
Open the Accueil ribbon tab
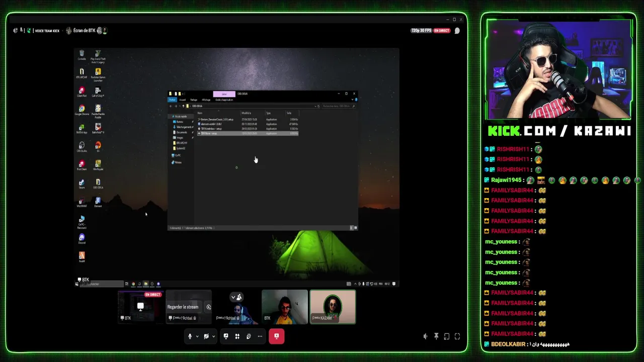(x=183, y=100)
